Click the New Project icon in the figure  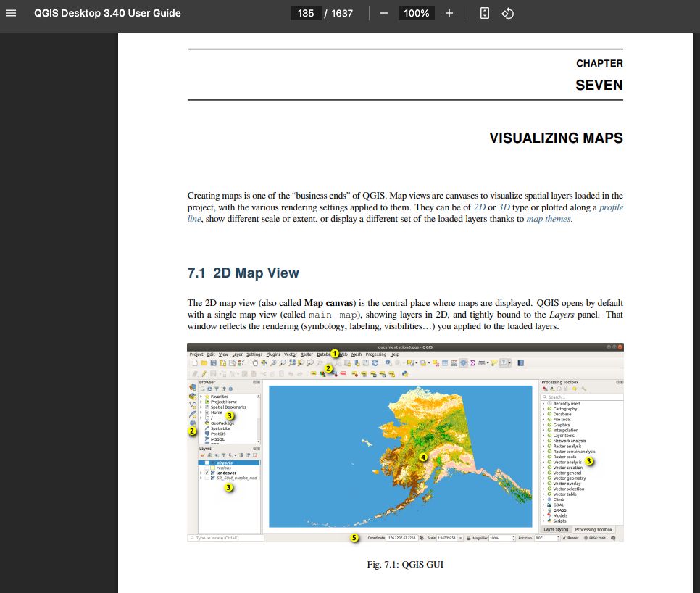[195, 363]
